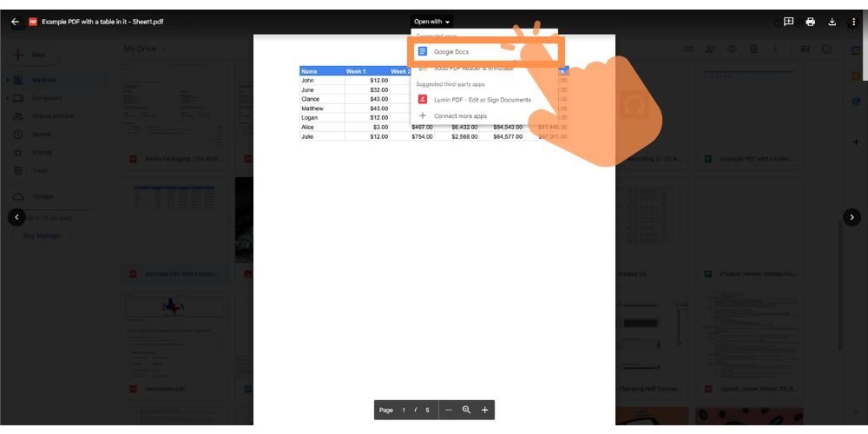
Task: Open Shared with me in the dimmed sidebar
Action: [53, 115]
